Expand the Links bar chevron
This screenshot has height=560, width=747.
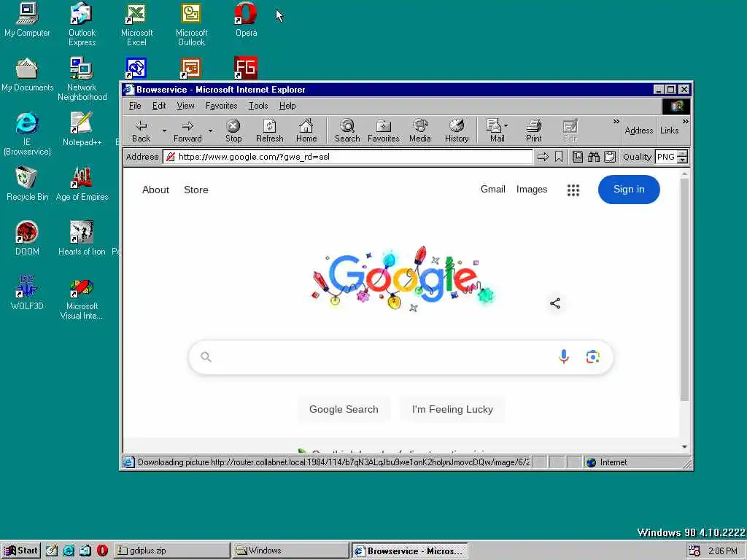point(685,122)
